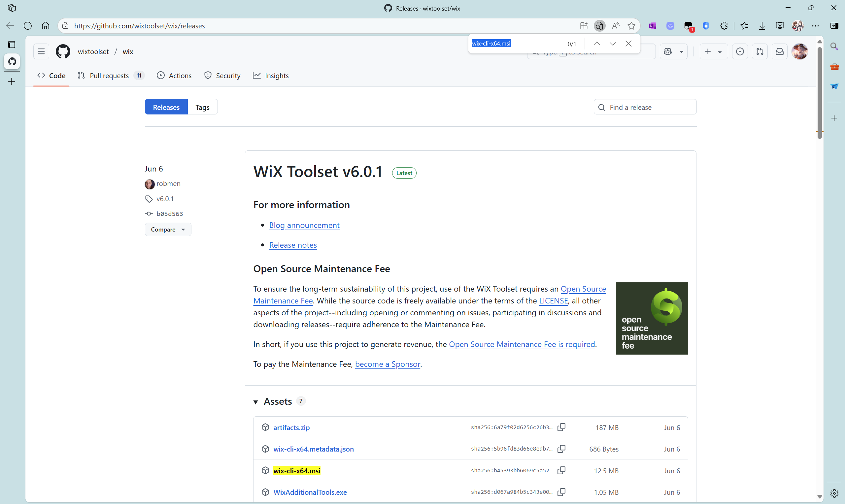Go to next find-on-page match

point(613,44)
